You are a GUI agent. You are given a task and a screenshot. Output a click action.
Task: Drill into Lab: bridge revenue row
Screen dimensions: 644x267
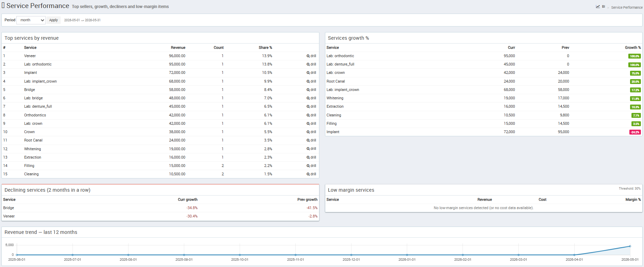click(x=311, y=98)
